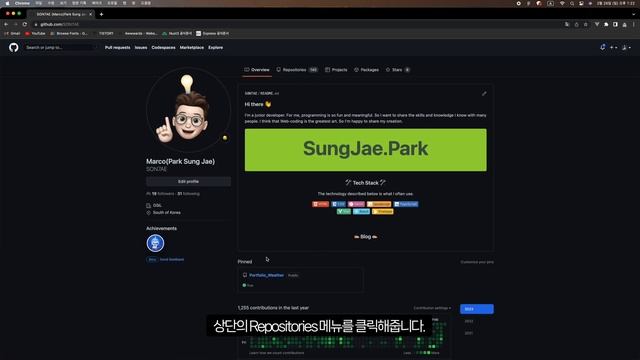This screenshot has width=640, height=360.
Task: Click the TypeScript tech stack badge
Action: coord(406,204)
